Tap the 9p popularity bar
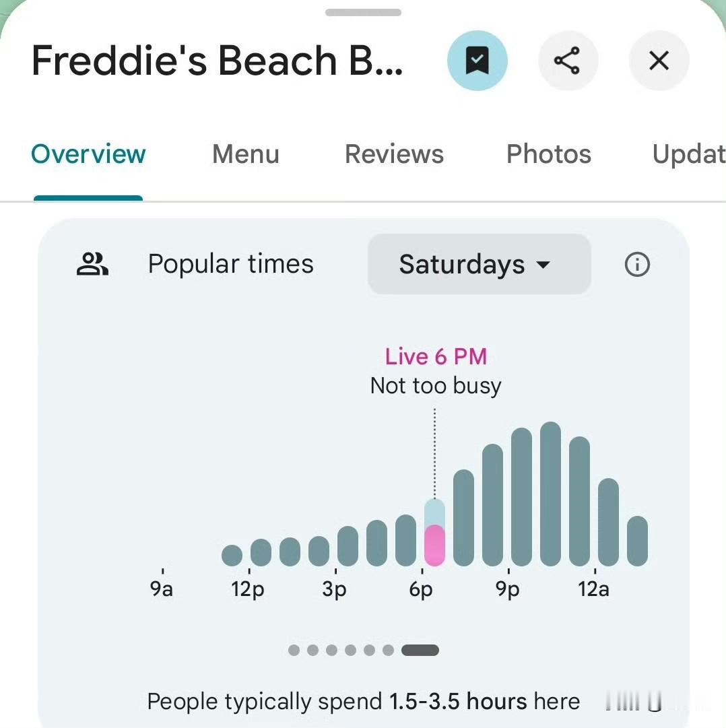Screen dimensions: 726x728 [521, 497]
